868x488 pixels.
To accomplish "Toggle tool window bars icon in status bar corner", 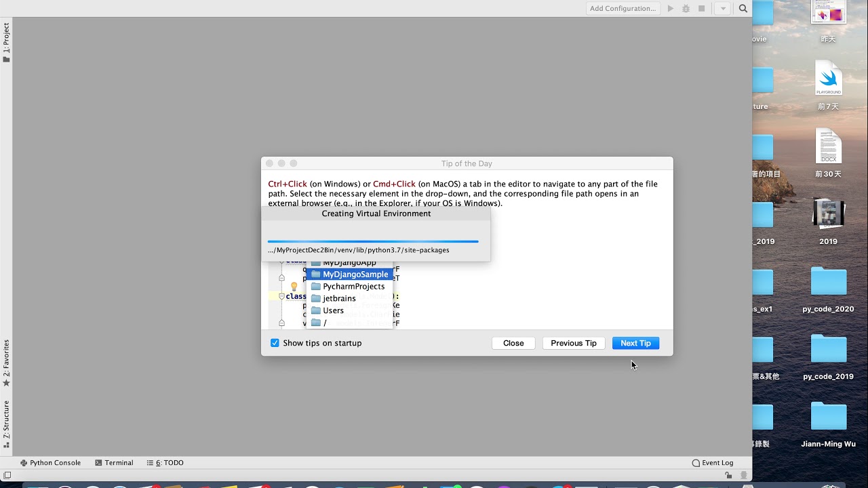I will [7, 476].
